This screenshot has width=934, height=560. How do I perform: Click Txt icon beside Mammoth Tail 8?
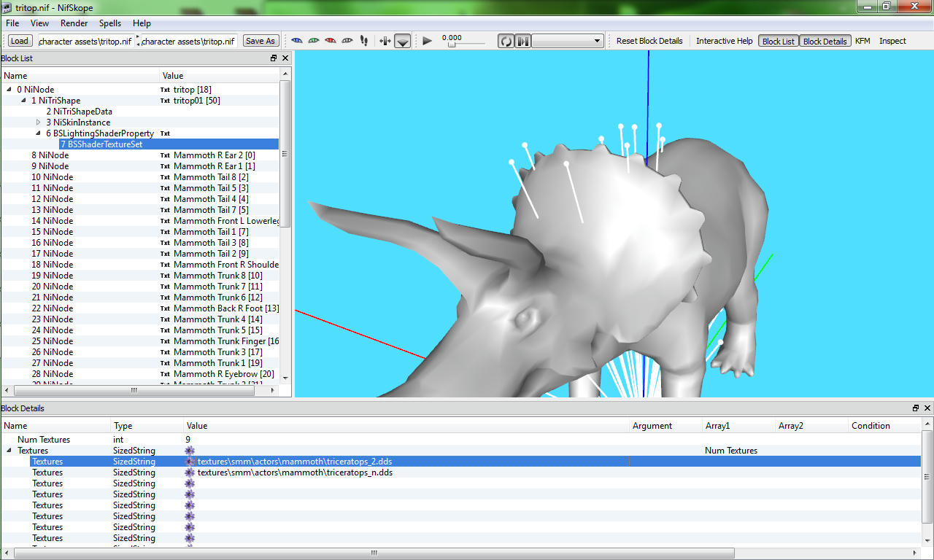point(165,177)
